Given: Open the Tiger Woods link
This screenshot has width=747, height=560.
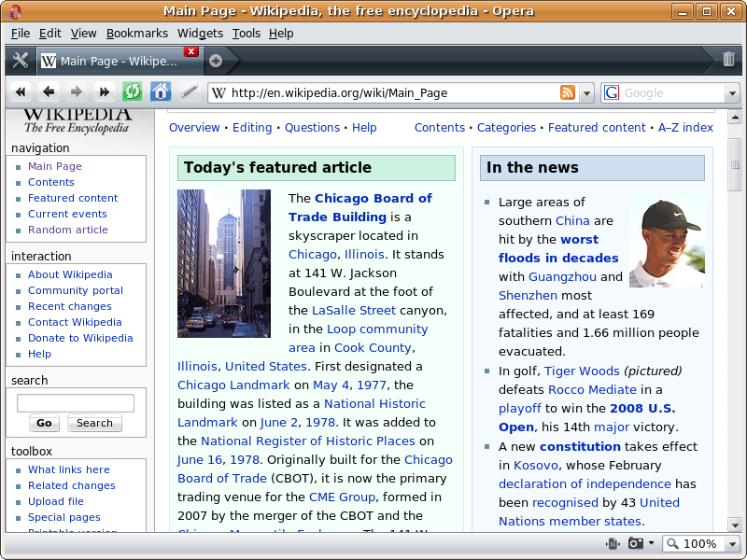Looking at the screenshot, I should (582, 371).
